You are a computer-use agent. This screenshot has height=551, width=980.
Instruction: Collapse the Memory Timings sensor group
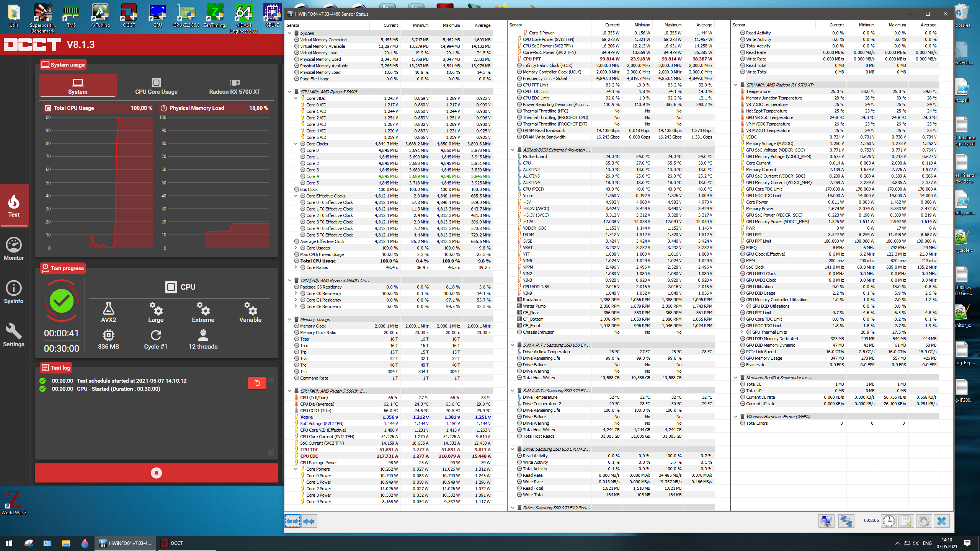click(290, 320)
